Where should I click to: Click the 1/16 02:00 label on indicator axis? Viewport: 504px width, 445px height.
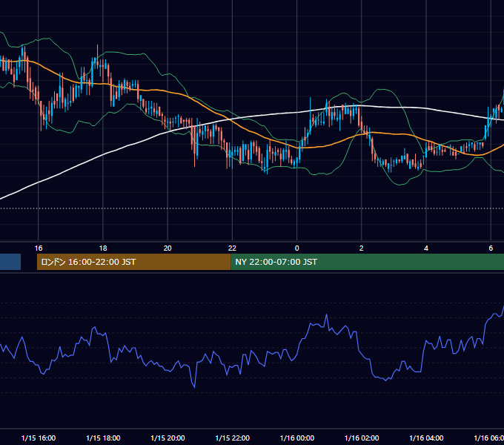tap(362, 438)
